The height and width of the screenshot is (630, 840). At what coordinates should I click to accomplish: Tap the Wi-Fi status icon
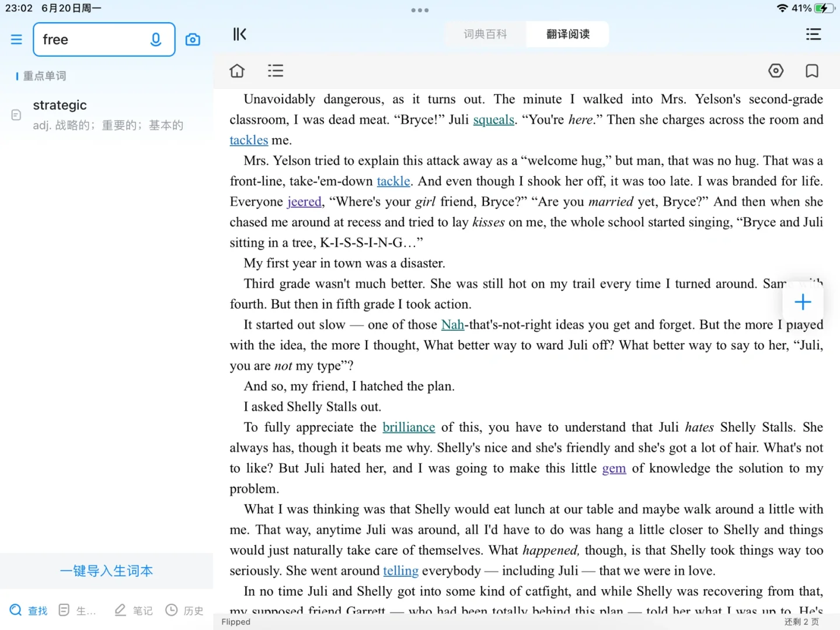point(782,8)
